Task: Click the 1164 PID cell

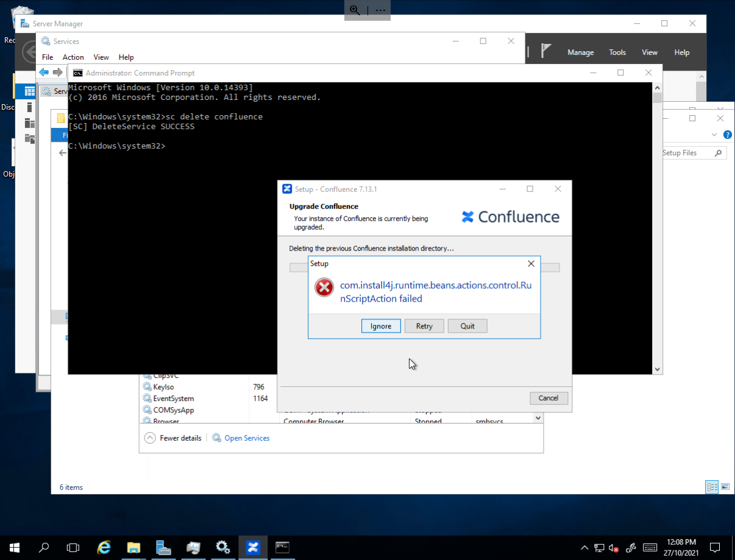Action: (260, 399)
